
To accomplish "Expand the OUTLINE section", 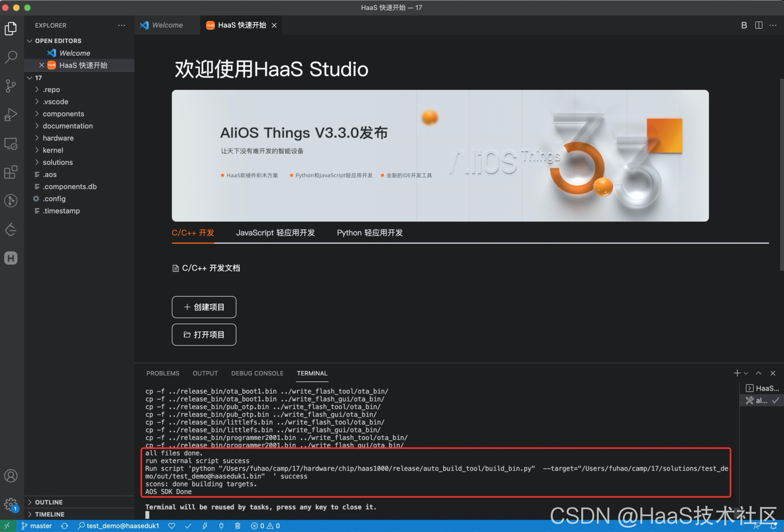I will tap(49, 502).
